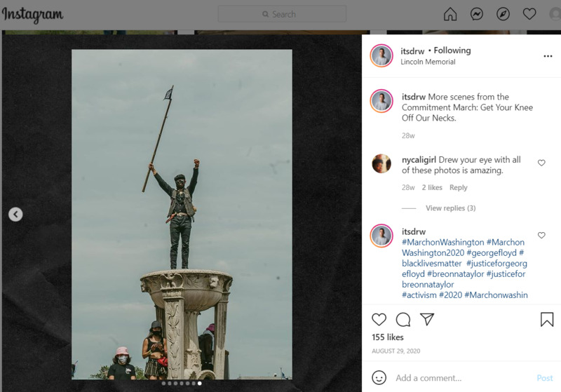
Task: View the 155 likes list
Action: (x=388, y=337)
